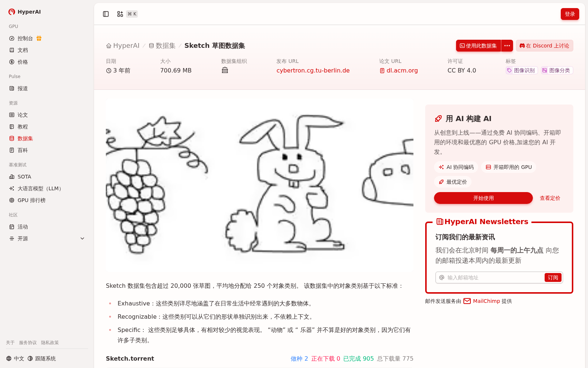This screenshot has height=368, width=588.
Task: Click the 订阅 subscribe button
Action: (553, 277)
